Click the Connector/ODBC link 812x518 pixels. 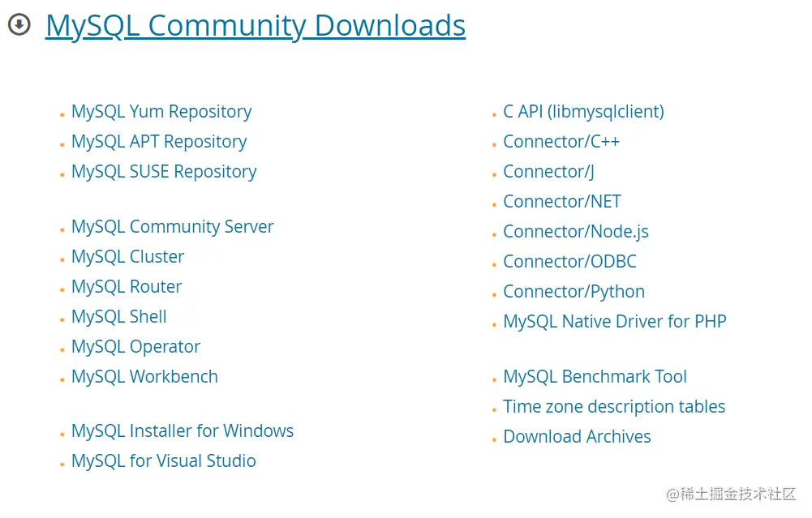click(569, 262)
